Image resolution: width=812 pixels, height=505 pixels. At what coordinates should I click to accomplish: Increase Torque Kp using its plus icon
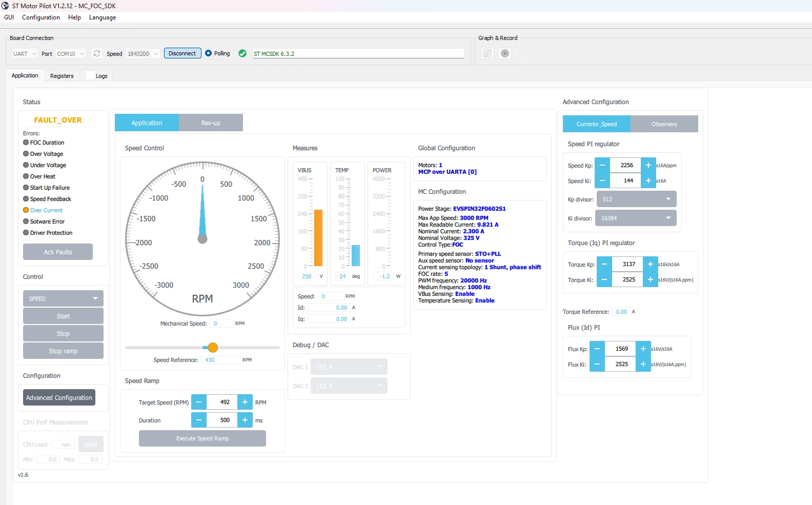[x=650, y=264]
